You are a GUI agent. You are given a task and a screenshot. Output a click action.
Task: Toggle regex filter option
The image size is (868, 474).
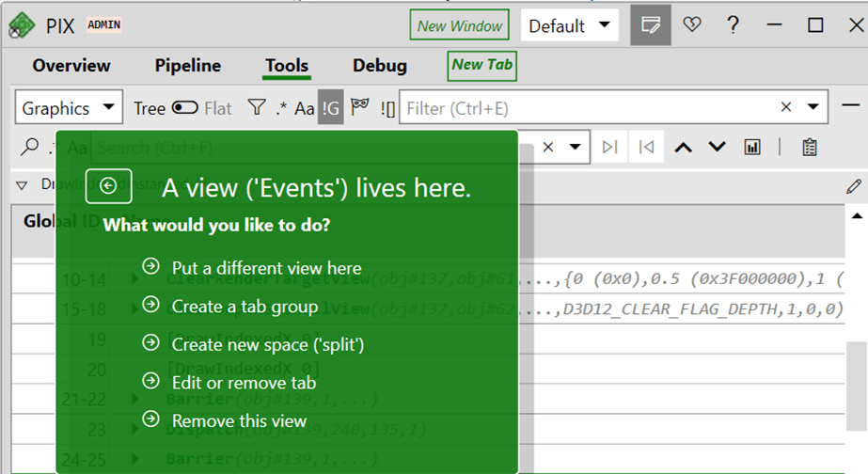pyautogui.click(x=282, y=107)
